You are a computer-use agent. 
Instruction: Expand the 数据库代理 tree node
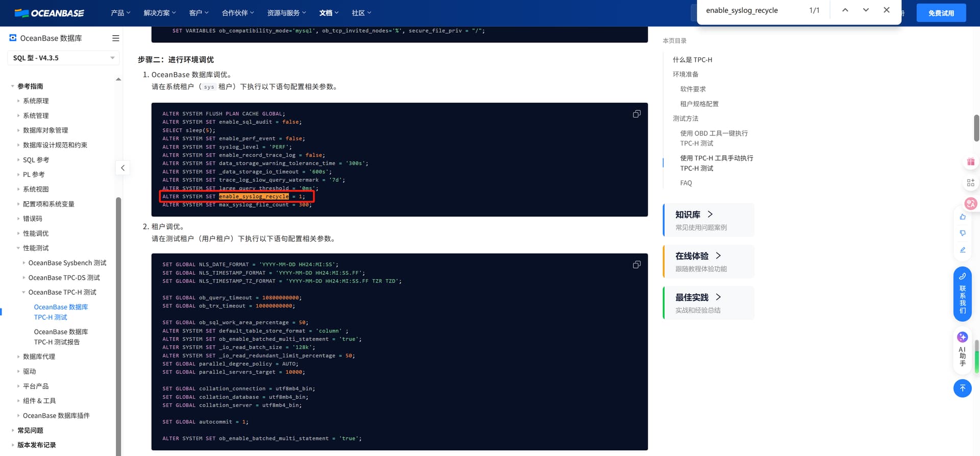tap(18, 357)
